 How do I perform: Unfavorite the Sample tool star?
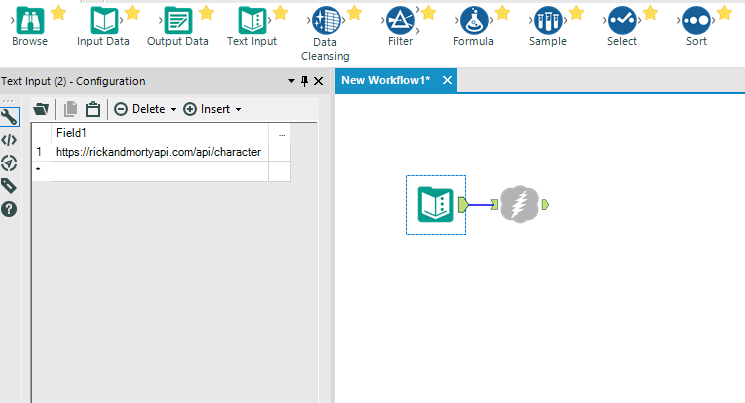pyautogui.click(x=576, y=13)
